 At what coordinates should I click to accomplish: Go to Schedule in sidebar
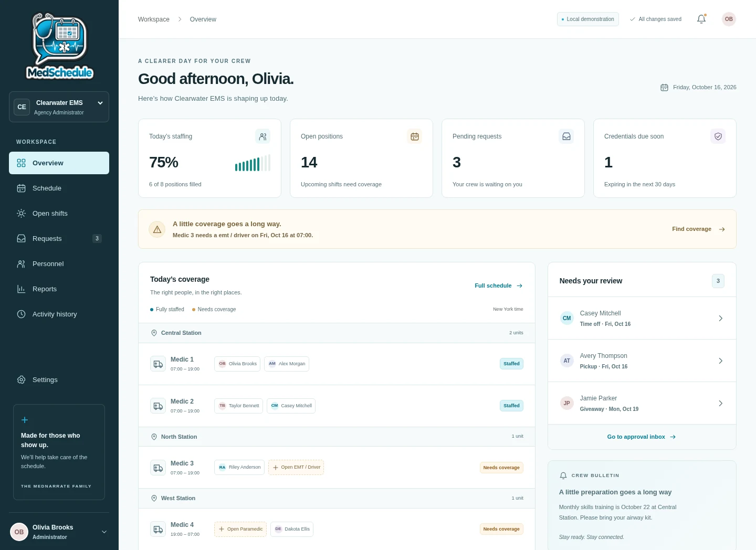click(x=59, y=188)
